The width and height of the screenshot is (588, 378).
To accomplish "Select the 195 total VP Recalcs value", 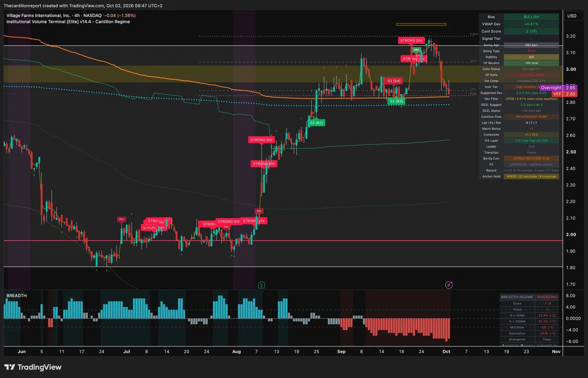I will pyautogui.click(x=531, y=63).
